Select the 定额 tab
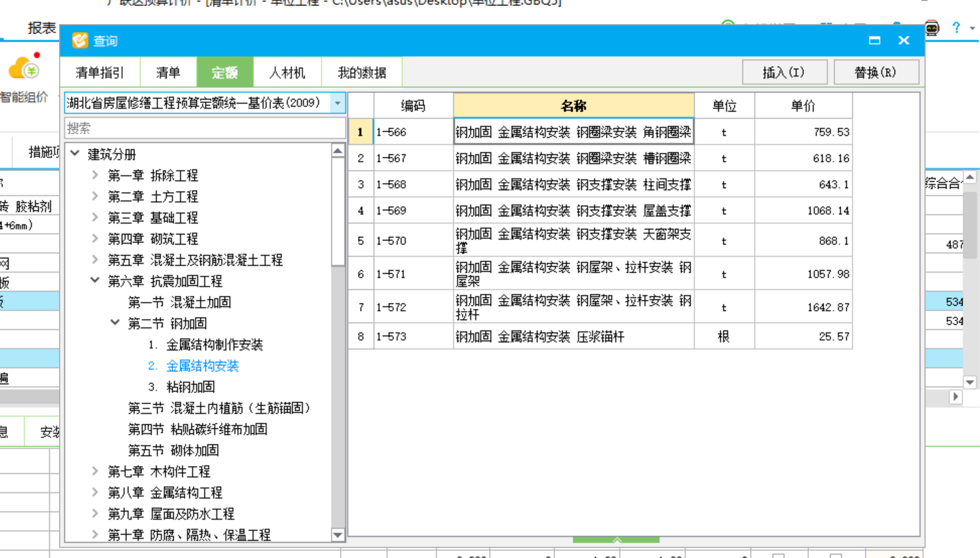 [x=224, y=73]
